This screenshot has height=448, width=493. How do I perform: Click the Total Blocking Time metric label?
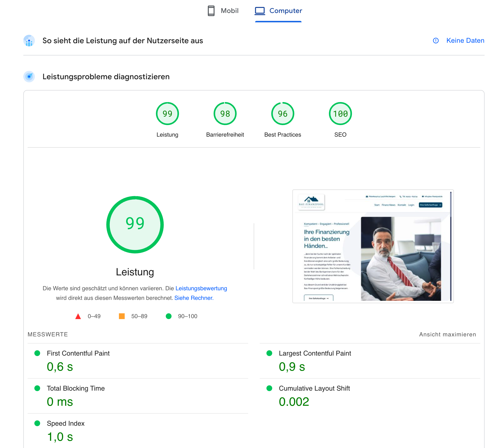[76, 388]
